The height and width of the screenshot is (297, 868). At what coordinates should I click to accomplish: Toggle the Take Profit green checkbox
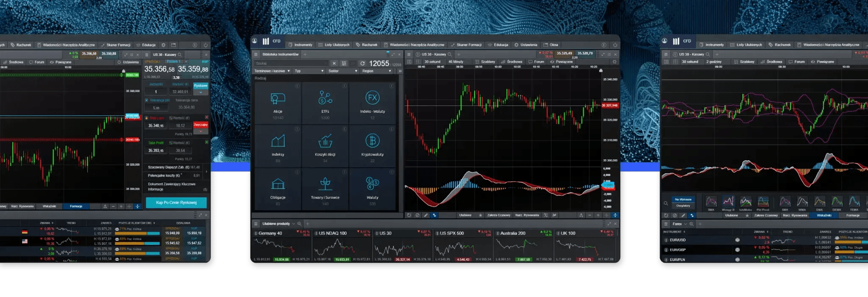206,142
